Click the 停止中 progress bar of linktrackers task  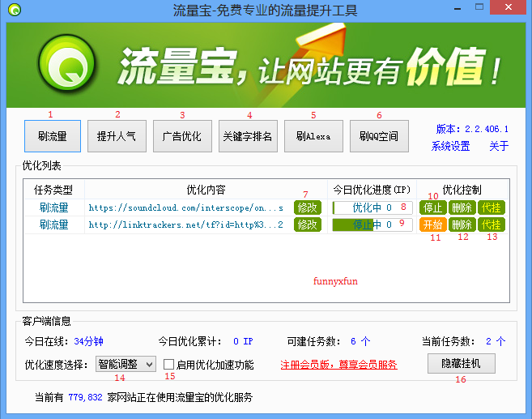(372, 224)
